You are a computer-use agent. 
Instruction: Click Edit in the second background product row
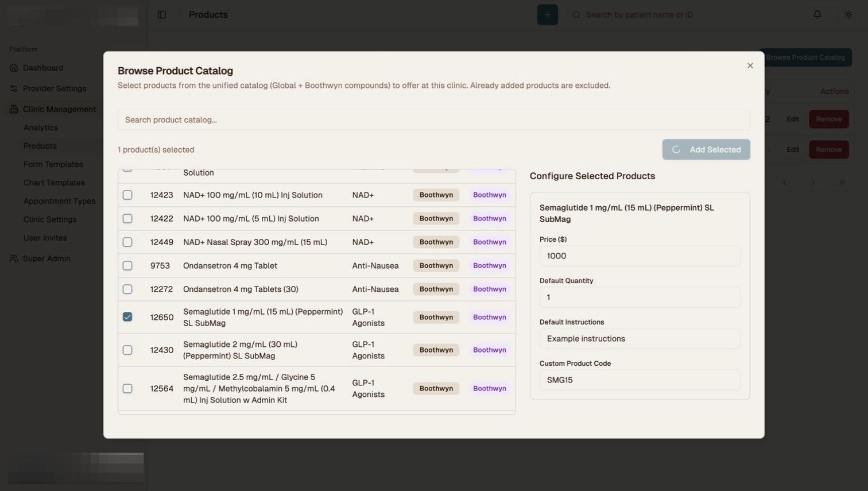pyautogui.click(x=793, y=150)
